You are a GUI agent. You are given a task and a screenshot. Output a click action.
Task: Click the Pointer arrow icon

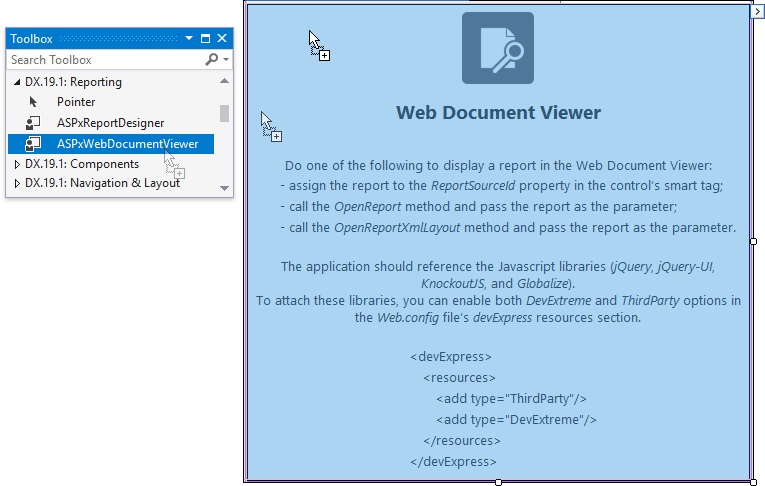coord(33,102)
